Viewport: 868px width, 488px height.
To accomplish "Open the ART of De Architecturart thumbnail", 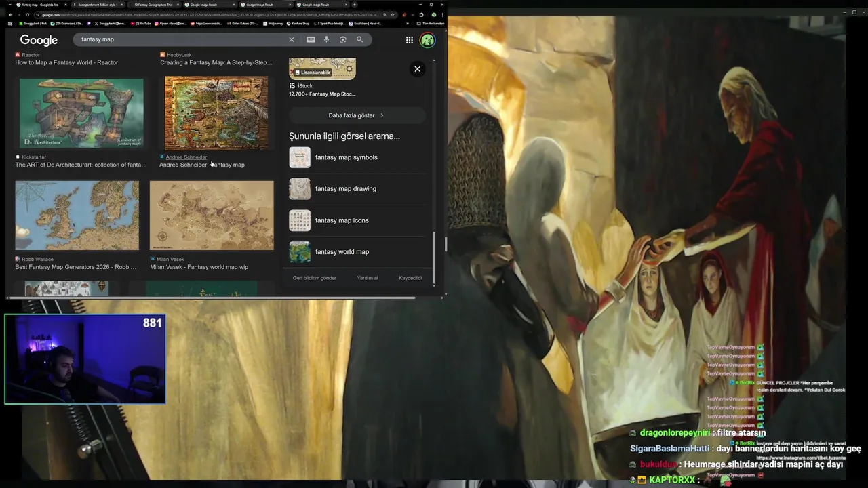I will [81, 113].
